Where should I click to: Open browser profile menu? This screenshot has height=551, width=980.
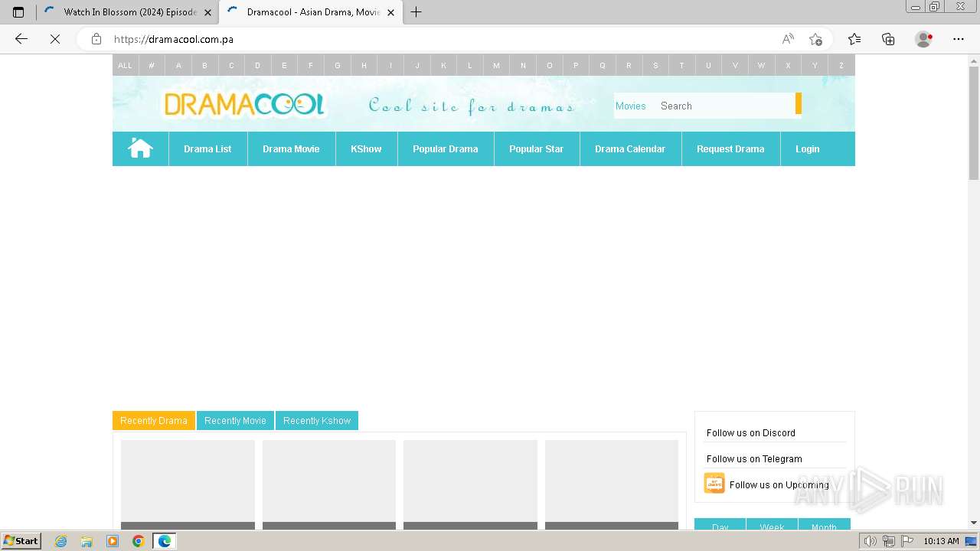(x=924, y=39)
